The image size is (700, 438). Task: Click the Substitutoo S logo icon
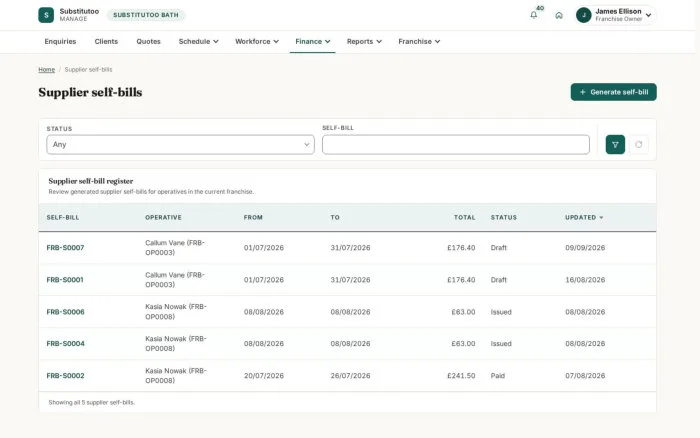pyautogui.click(x=46, y=15)
